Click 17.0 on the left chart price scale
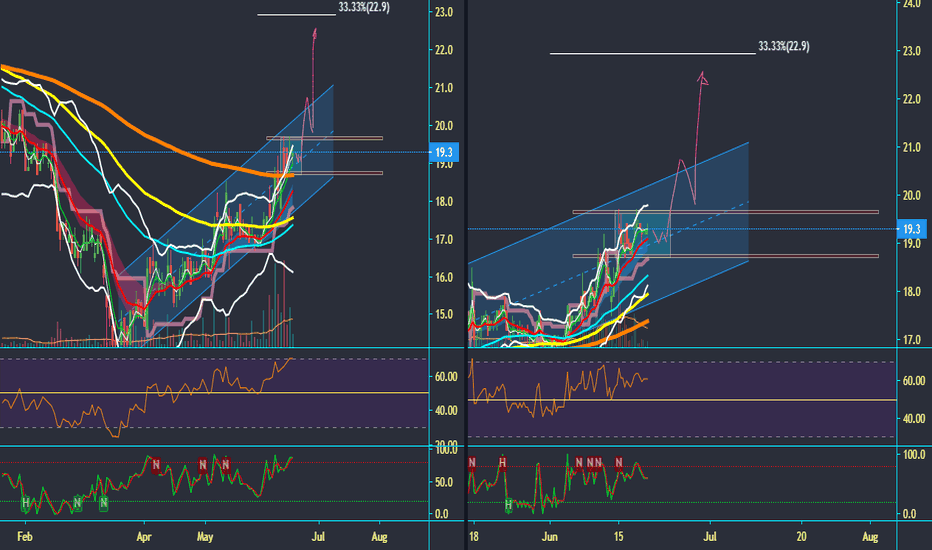 coord(443,239)
